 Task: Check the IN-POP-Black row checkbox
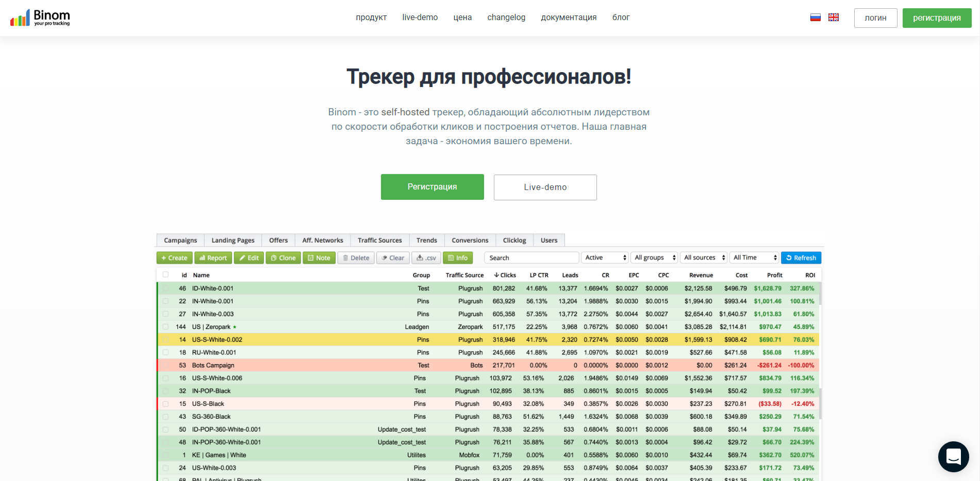click(165, 391)
